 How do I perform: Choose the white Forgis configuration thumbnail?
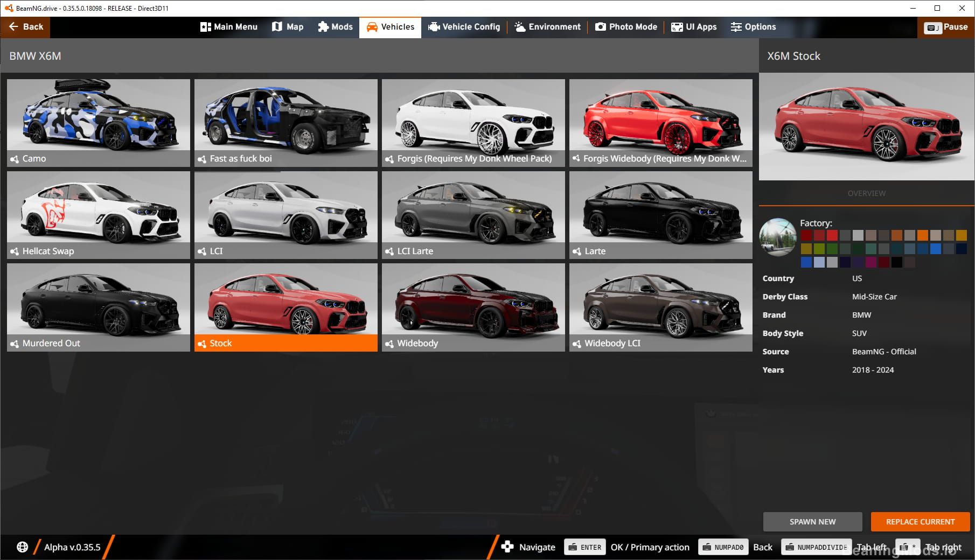[473, 123]
